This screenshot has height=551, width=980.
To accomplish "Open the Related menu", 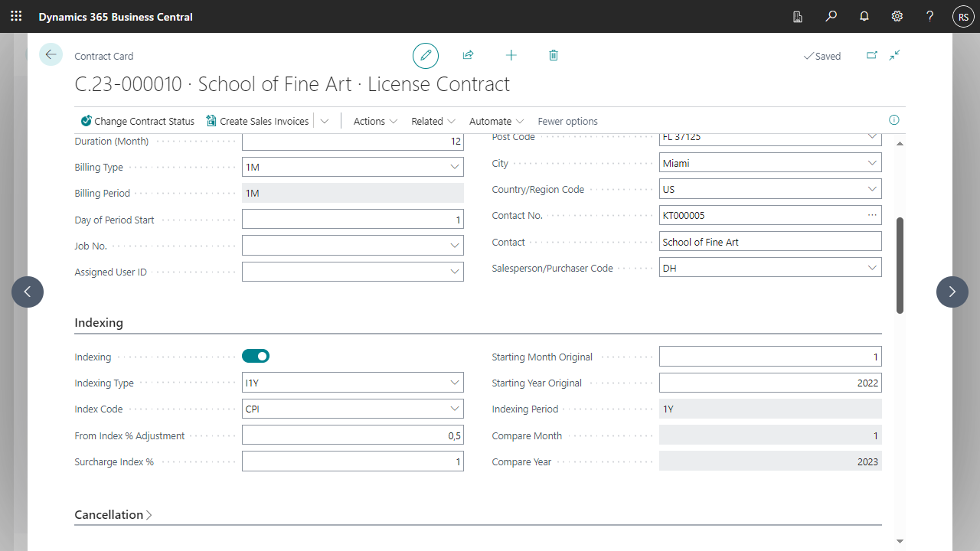I will [x=433, y=121].
